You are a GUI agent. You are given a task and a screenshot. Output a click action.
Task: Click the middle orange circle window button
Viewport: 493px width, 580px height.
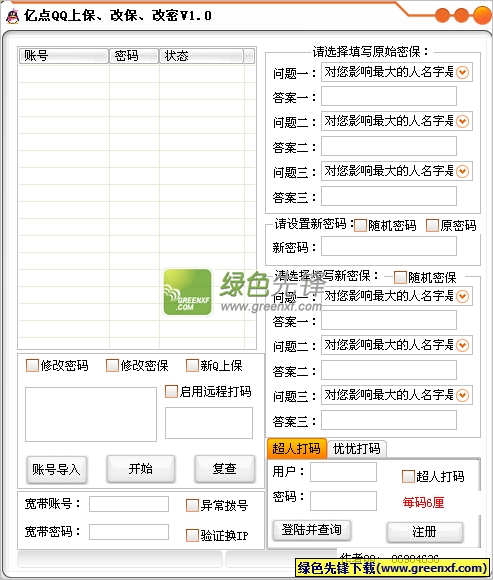tap(461, 15)
